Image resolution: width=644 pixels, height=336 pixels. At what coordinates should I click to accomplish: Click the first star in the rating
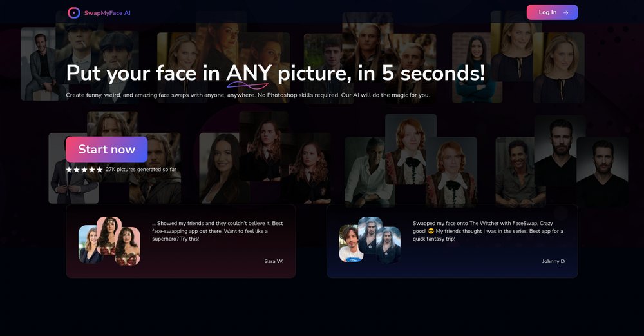[69, 170]
